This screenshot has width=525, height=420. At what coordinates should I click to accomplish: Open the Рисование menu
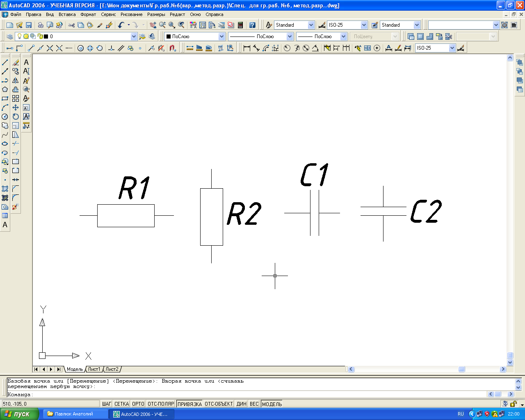tap(132, 14)
